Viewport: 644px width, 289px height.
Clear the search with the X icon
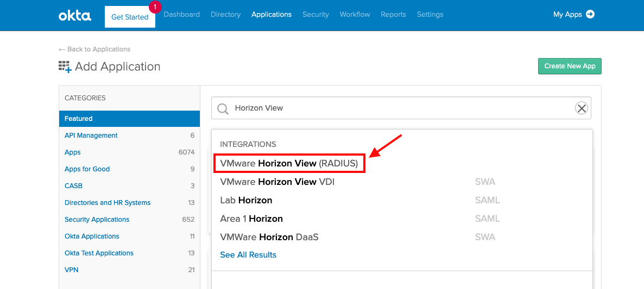(581, 108)
